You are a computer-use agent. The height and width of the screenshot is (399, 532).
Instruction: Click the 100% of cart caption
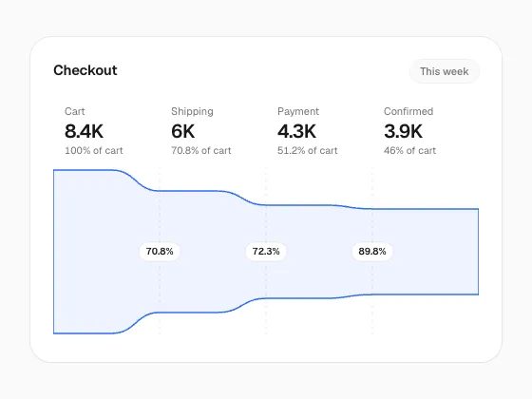pyautogui.click(x=94, y=150)
